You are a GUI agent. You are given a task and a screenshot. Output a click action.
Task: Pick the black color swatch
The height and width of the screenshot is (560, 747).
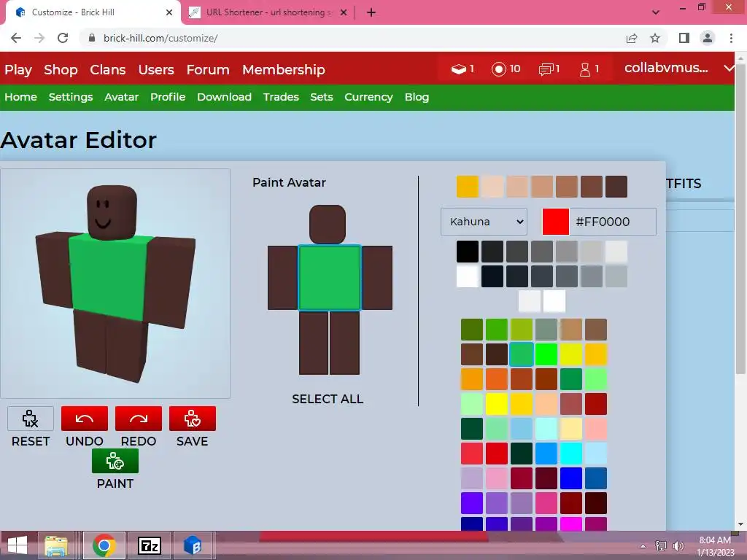(468, 252)
